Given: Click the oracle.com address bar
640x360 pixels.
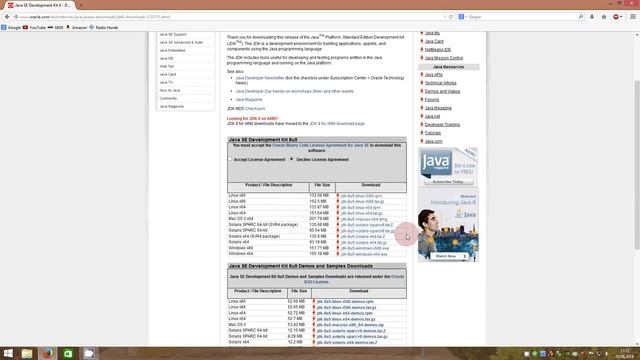Looking at the screenshot, I should (x=229, y=17).
